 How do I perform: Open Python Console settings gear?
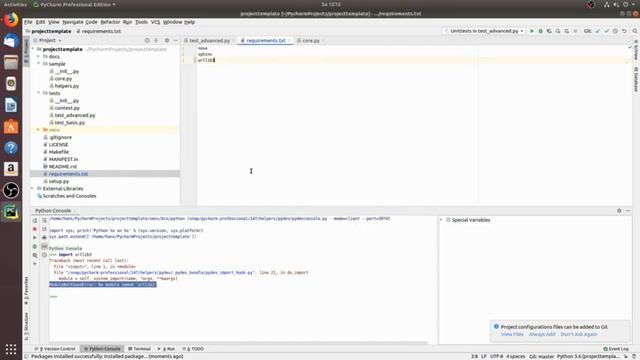[619, 211]
